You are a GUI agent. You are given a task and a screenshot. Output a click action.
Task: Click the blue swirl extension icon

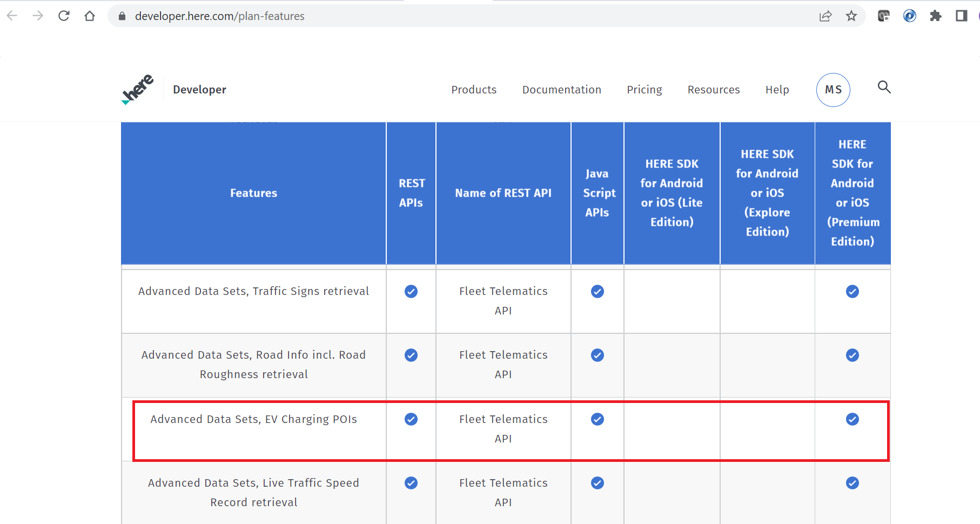click(x=910, y=16)
